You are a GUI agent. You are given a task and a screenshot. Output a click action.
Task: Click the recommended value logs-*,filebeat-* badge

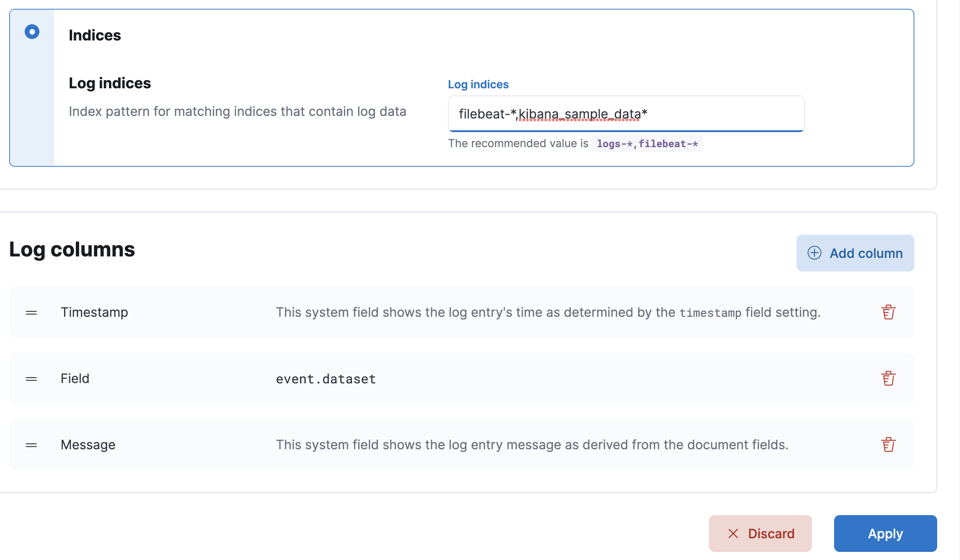(647, 143)
